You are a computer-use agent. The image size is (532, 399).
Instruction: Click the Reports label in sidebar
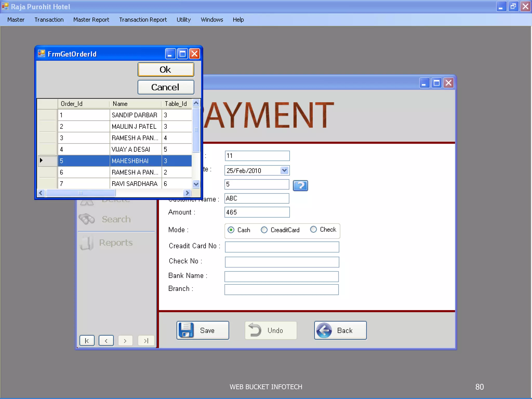(116, 243)
